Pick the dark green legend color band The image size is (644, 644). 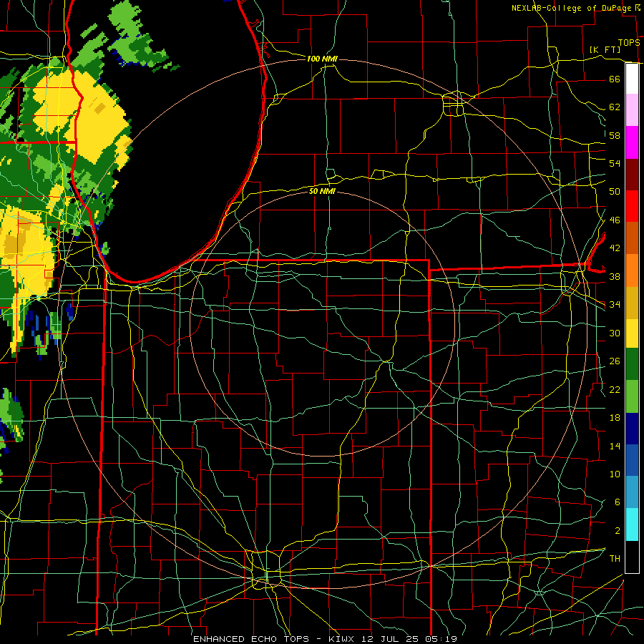point(632,364)
